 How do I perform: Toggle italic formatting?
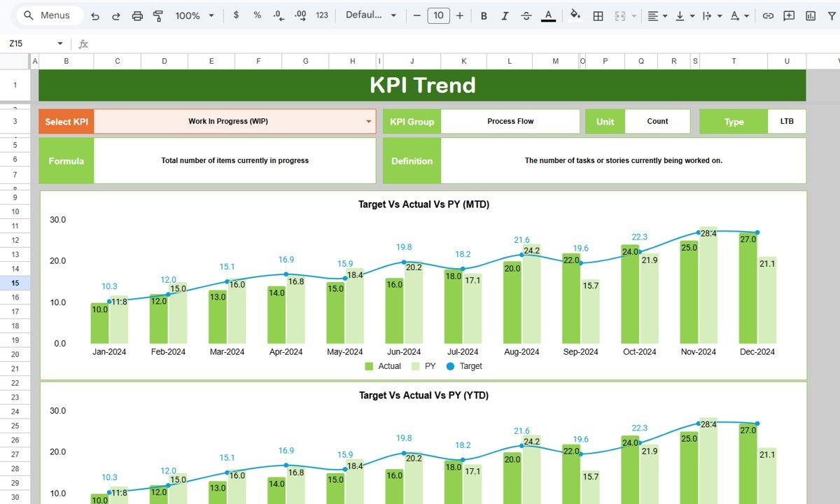click(505, 15)
